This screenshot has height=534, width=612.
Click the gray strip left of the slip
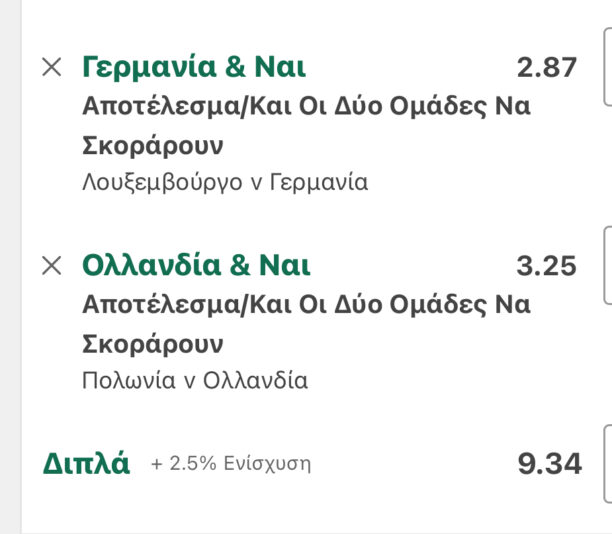(x=9, y=250)
